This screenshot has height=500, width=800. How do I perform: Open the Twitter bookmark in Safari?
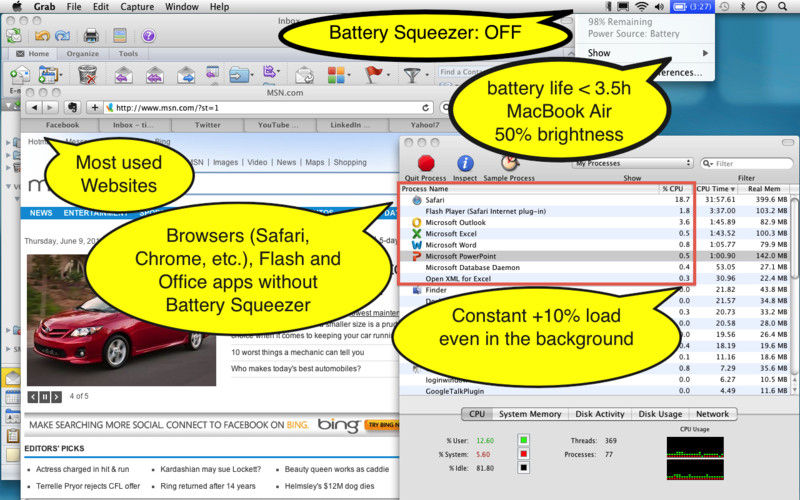(207, 125)
